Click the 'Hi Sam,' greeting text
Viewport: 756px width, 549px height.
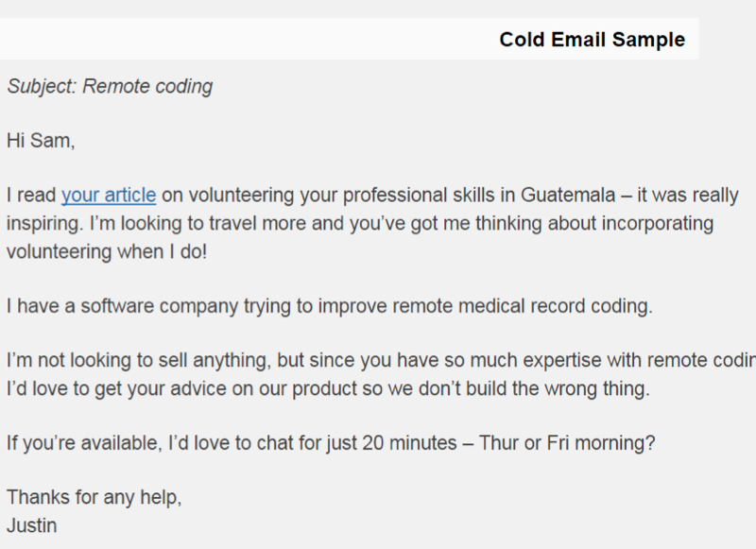41,141
